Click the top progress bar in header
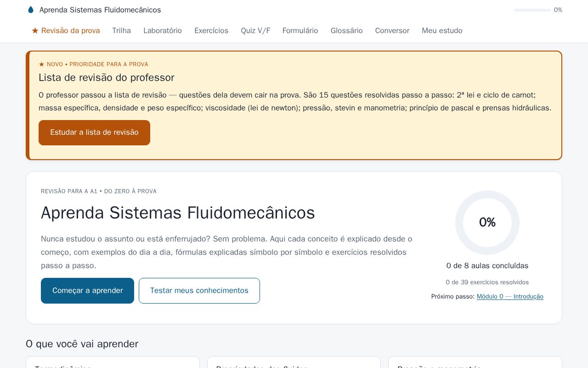The image size is (588, 368). 532,10
